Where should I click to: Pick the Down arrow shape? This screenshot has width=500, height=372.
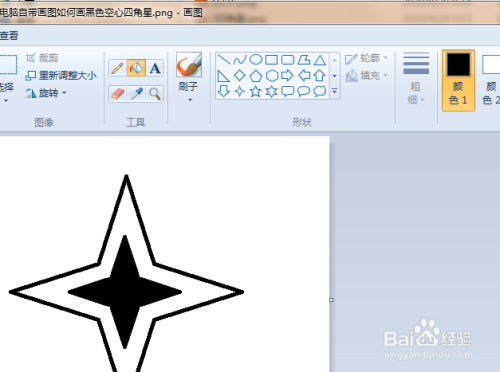point(223,91)
